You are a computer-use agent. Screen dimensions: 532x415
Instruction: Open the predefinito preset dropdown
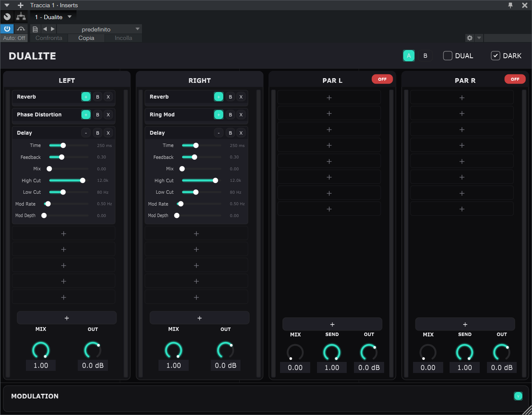[x=99, y=29]
